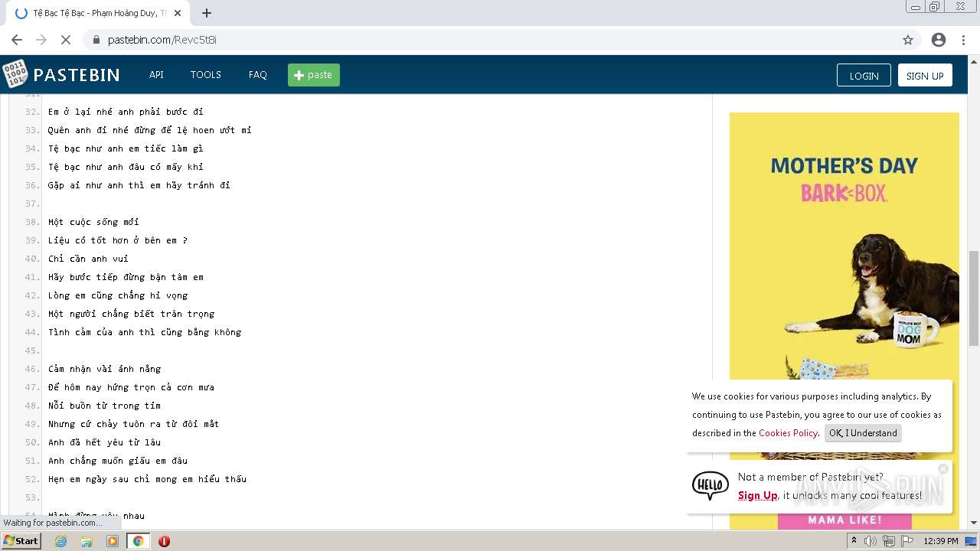This screenshot has height=551, width=980.
Task: Click line "Anh đã hết yêu từ lâu"
Action: tap(104, 442)
